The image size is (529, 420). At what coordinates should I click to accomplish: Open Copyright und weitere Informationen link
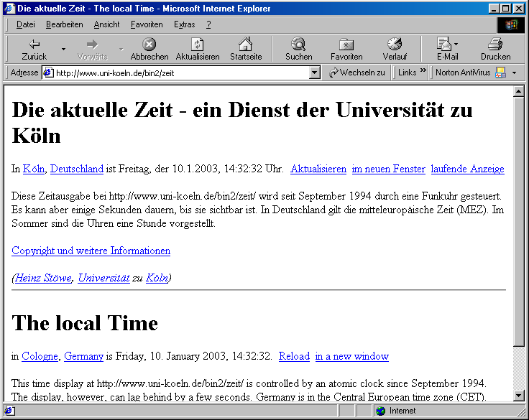click(91, 251)
